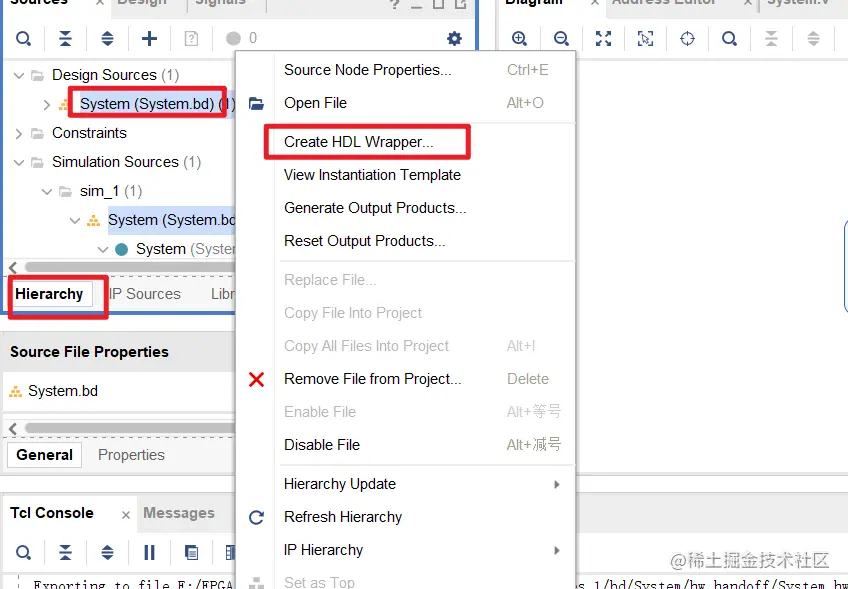848x589 pixels.
Task: Expand all in the Sources toolbar
Action: 108,38
